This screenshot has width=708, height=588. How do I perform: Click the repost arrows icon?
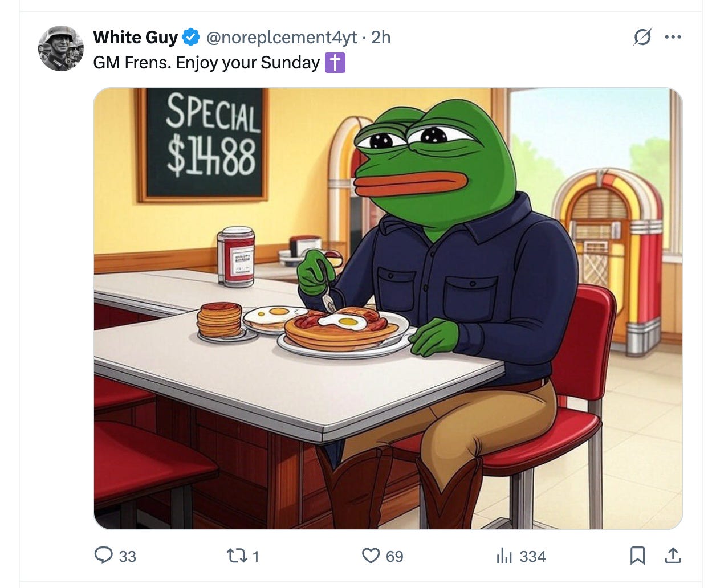pyautogui.click(x=235, y=556)
